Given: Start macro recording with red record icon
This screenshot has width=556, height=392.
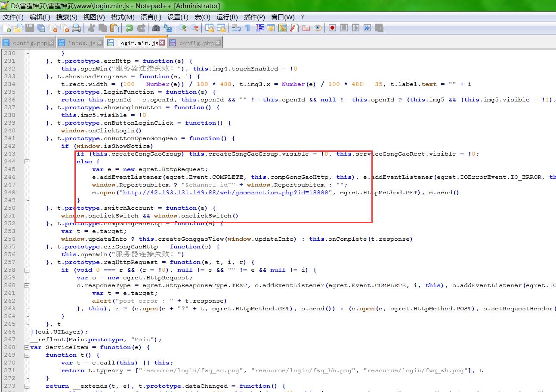Looking at the screenshot, I should [x=332, y=28].
